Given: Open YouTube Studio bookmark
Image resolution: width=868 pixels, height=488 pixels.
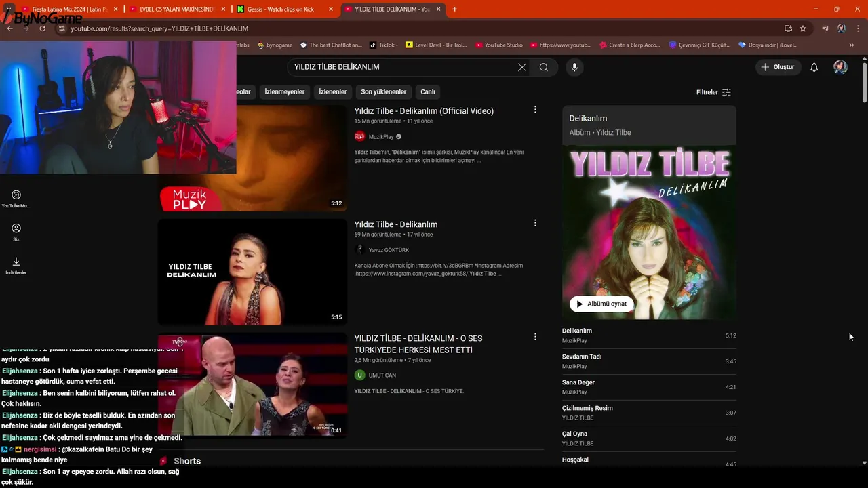Looking at the screenshot, I should pos(499,45).
